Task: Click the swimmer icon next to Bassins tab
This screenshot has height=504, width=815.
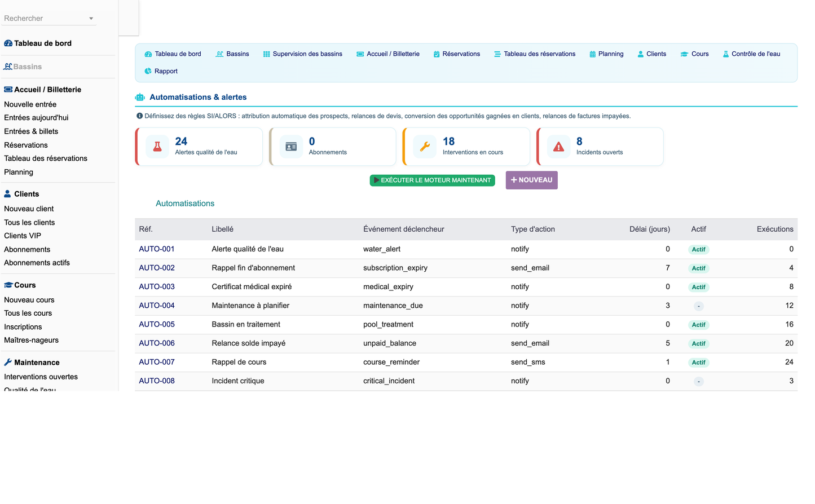Action: tap(219, 54)
